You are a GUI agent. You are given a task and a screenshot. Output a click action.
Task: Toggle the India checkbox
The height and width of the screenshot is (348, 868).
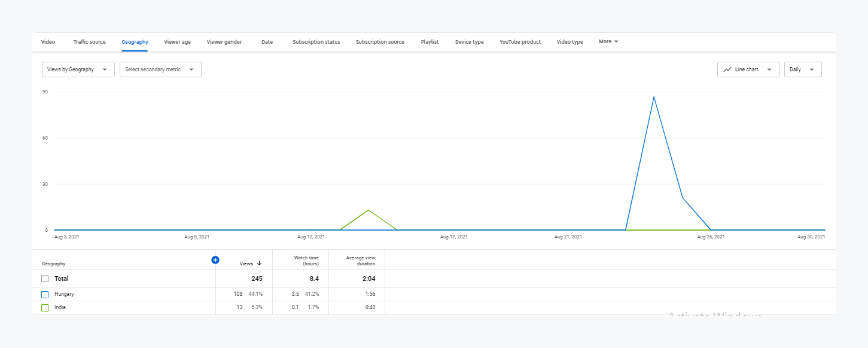coord(45,308)
